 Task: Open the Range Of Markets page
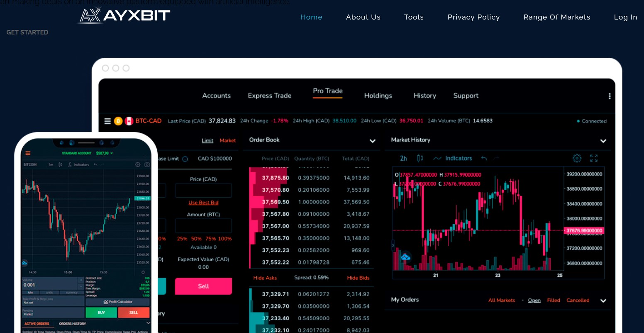coord(557,17)
